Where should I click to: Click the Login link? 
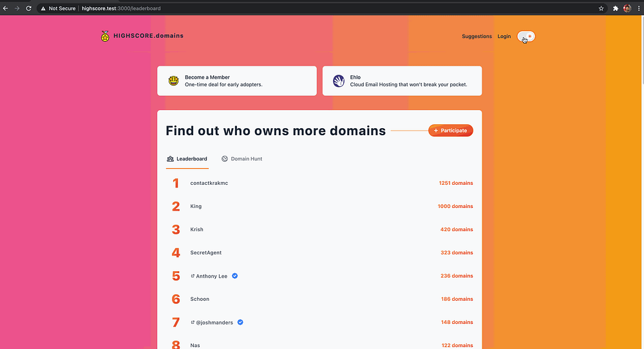pos(504,37)
